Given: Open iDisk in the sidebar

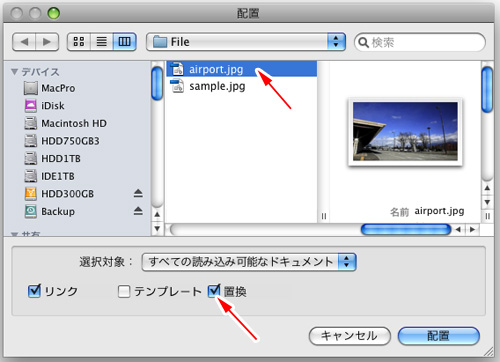Looking at the screenshot, I should pyautogui.click(x=53, y=106).
